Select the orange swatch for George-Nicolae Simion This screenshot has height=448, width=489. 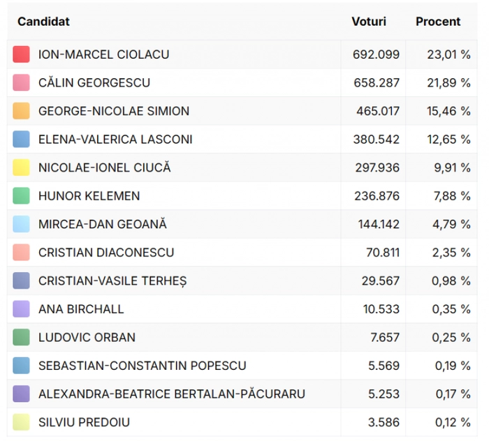pos(22,111)
